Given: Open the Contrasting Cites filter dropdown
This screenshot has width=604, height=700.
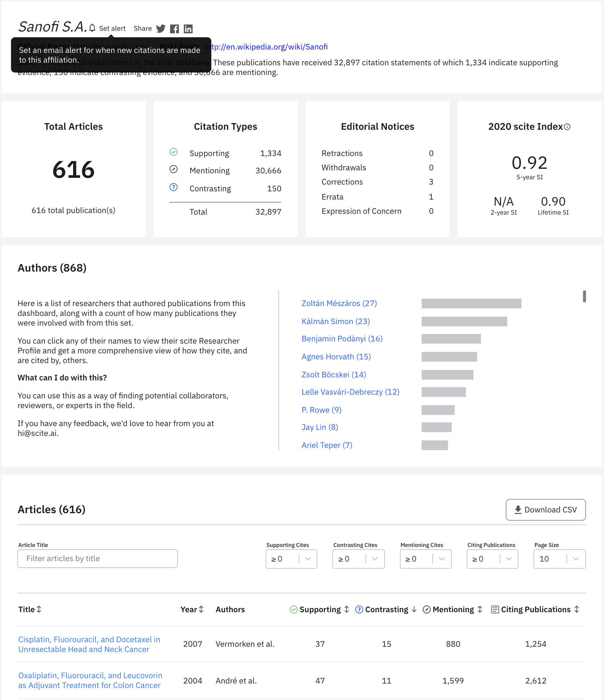Looking at the screenshot, I should [x=359, y=559].
